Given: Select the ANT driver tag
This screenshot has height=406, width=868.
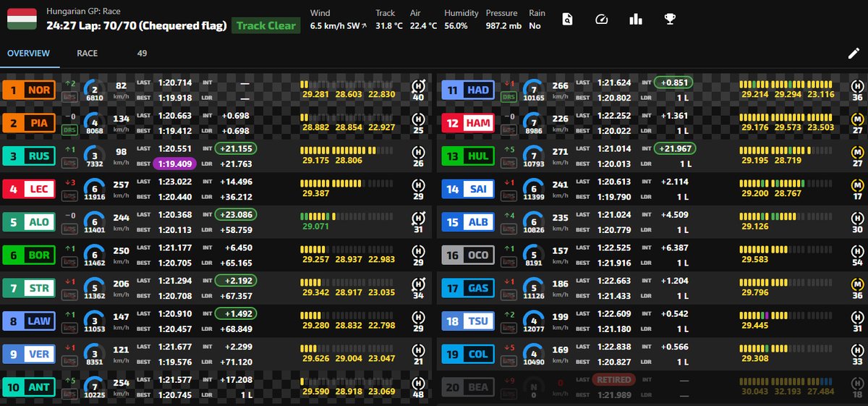Looking at the screenshot, I should pos(30,386).
